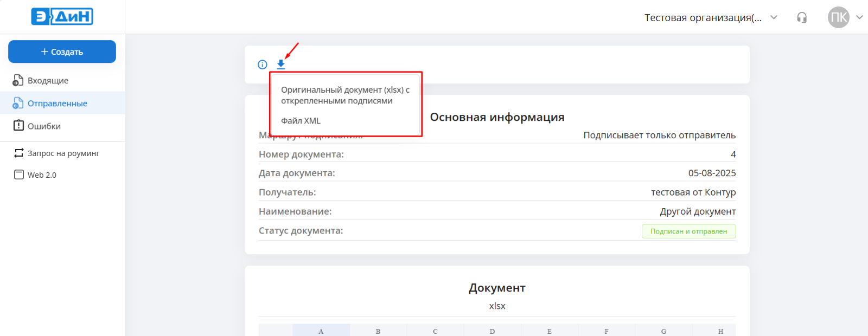Open the ПК user avatar
The width and height of the screenshot is (868, 336).
838,17
